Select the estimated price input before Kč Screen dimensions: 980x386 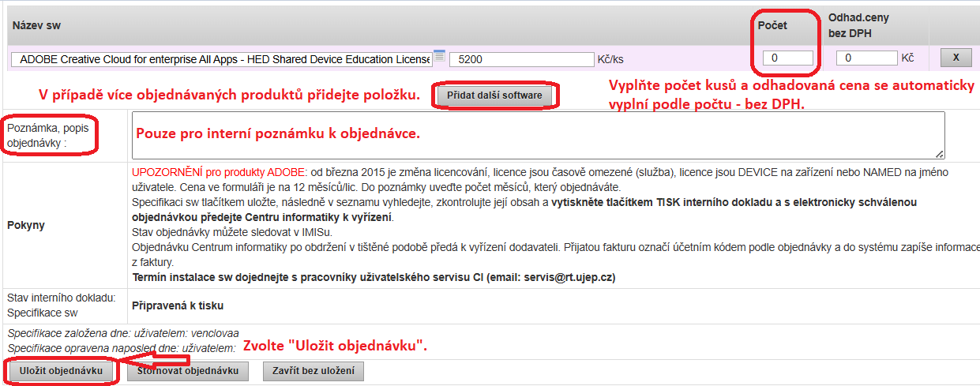click(x=866, y=58)
